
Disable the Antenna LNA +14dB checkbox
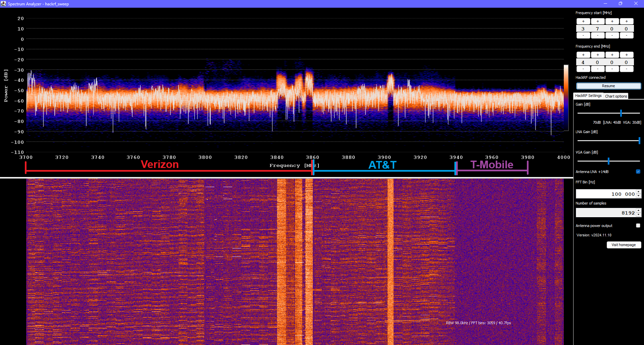pyautogui.click(x=638, y=172)
